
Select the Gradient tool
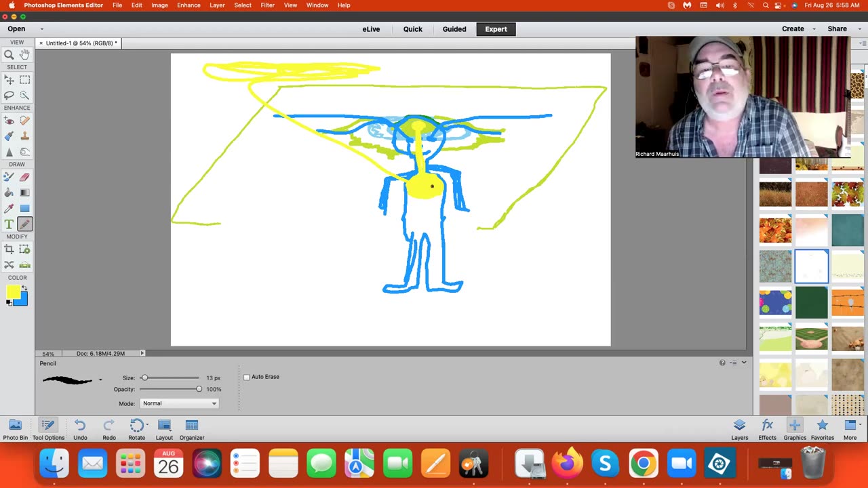(25, 192)
